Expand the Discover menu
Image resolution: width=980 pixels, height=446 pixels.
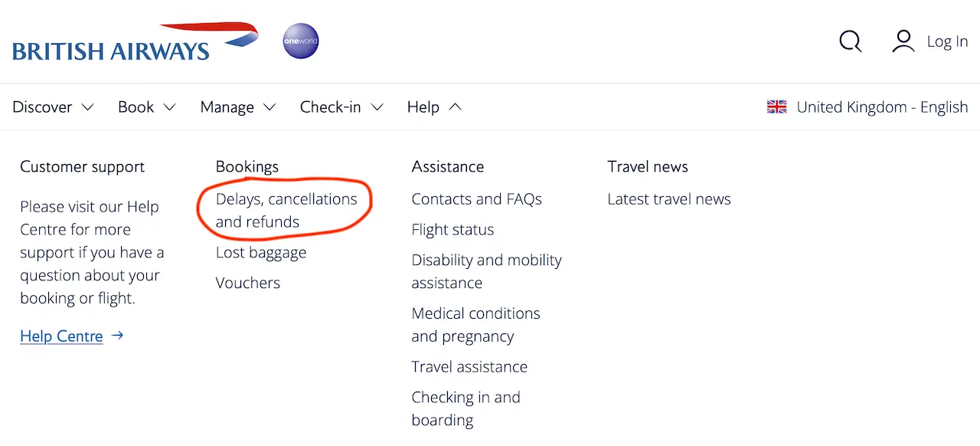click(53, 107)
